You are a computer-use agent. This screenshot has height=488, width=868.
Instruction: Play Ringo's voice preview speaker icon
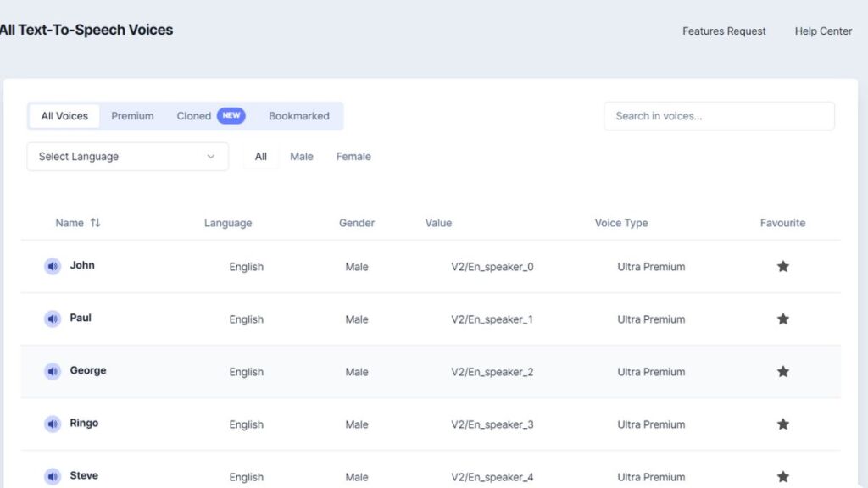coord(53,424)
